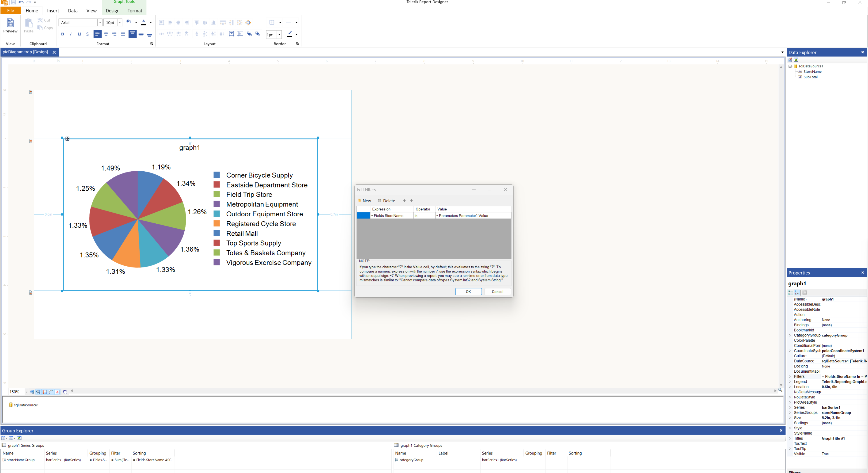Screen dimensions: 868x473
Task: Click the Parameters.Parameter1.Value filter value cell
Action: tap(472, 216)
